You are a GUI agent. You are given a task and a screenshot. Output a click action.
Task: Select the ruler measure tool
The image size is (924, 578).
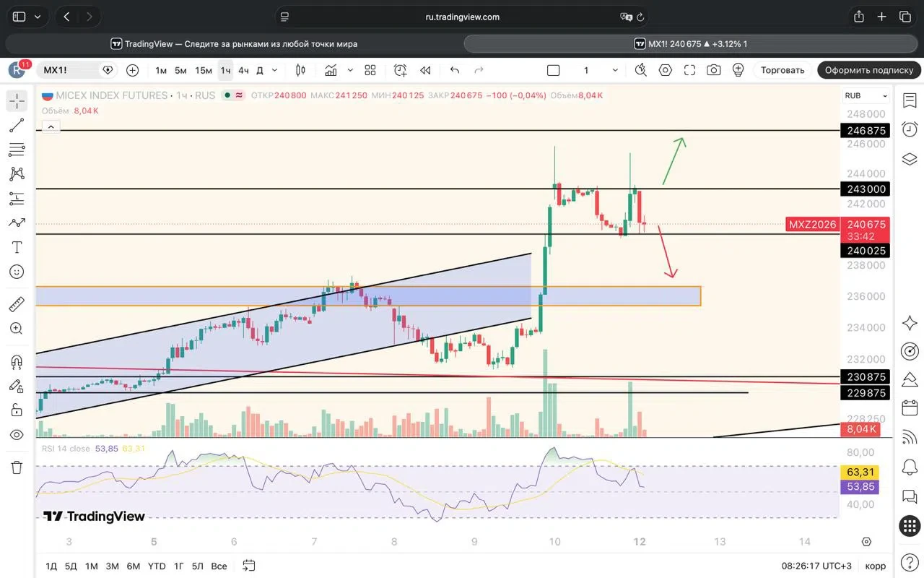[x=17, y=303]
